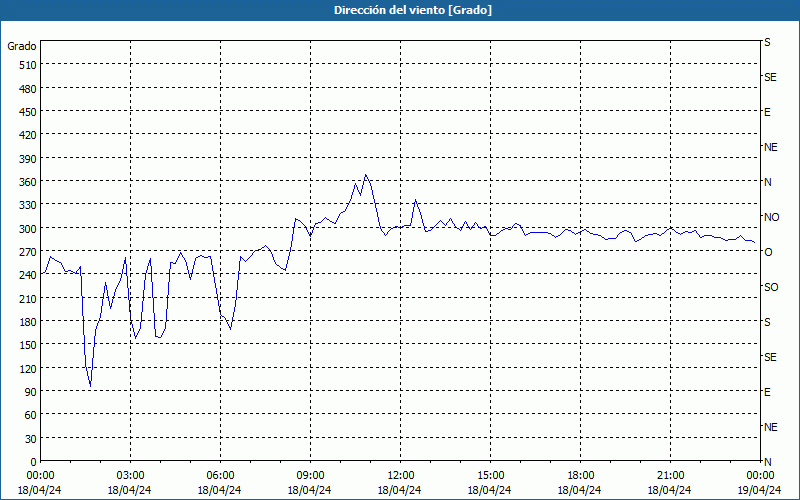Image resolution: width=800 pixels, height=500 pixels.
Task: Click the "N" compass label beside the 0 baseline
Action: [768, 462]
